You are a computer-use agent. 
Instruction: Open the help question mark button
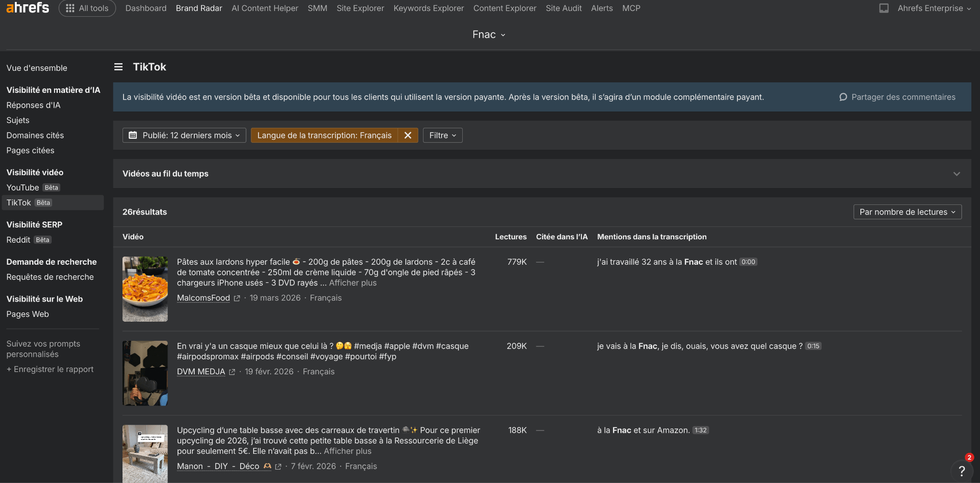click(961, 471)
